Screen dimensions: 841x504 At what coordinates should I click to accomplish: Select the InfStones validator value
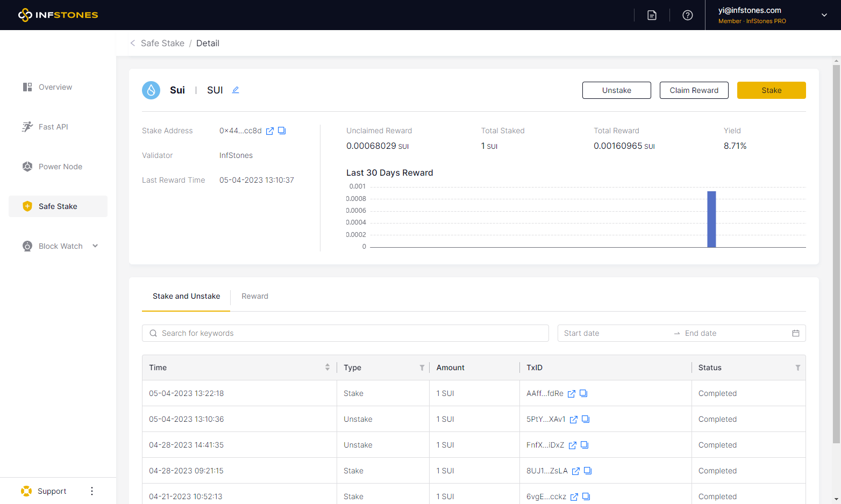236,155
